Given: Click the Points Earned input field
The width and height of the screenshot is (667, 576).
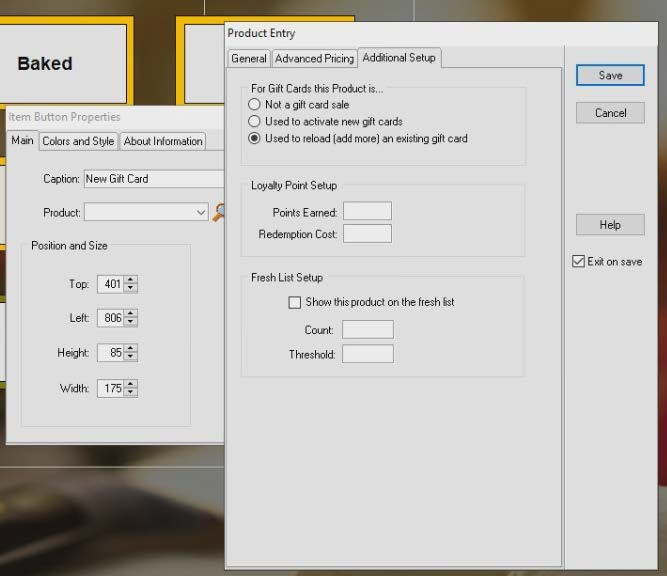Looking at the screenshot, I should 368,211.
